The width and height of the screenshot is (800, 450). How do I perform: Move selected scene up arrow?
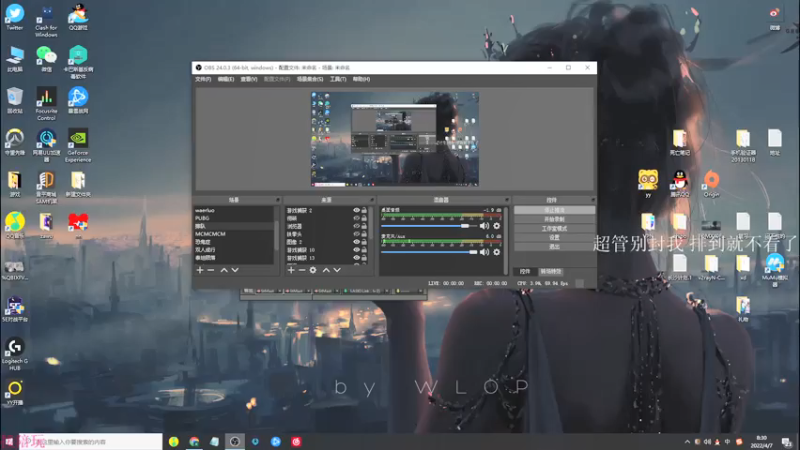click(x=223, y=270)
